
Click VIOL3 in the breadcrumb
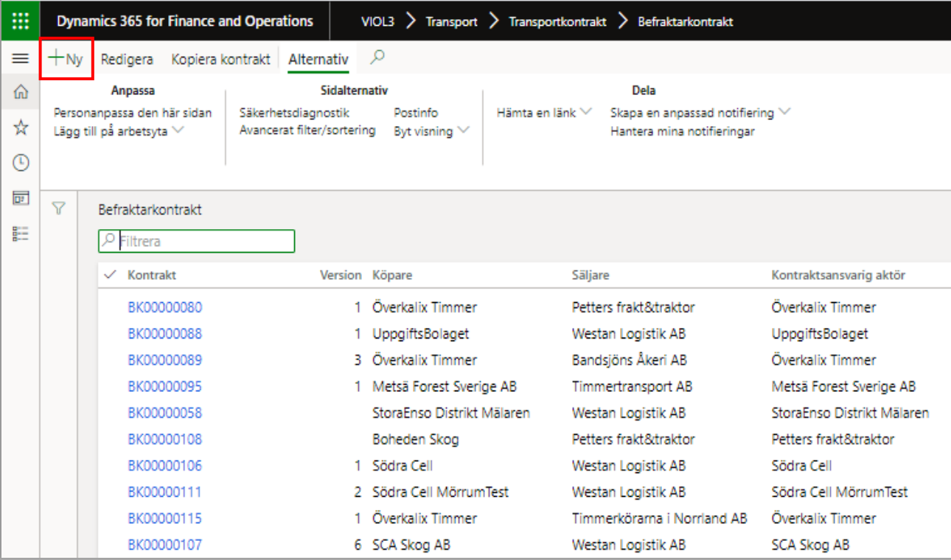(x=377, y=21)
